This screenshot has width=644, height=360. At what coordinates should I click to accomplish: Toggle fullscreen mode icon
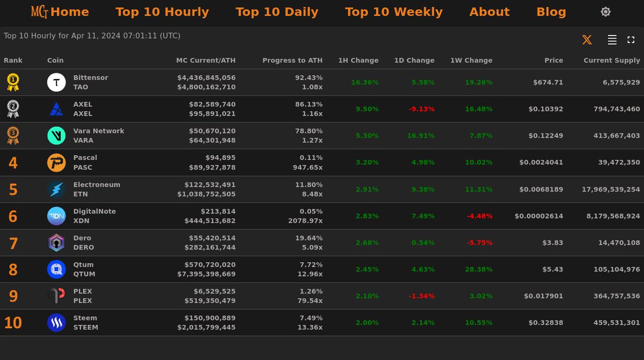(x=631, y=40)
